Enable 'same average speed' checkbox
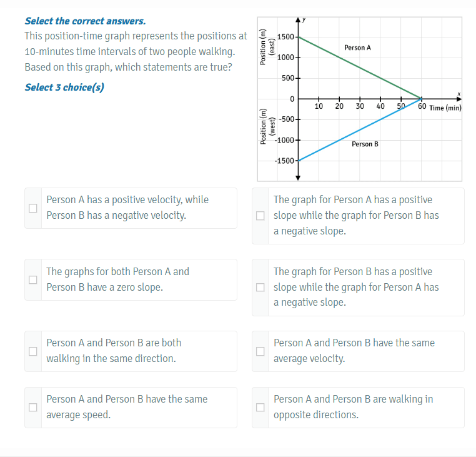476x457 pixels. click(32, 407)
